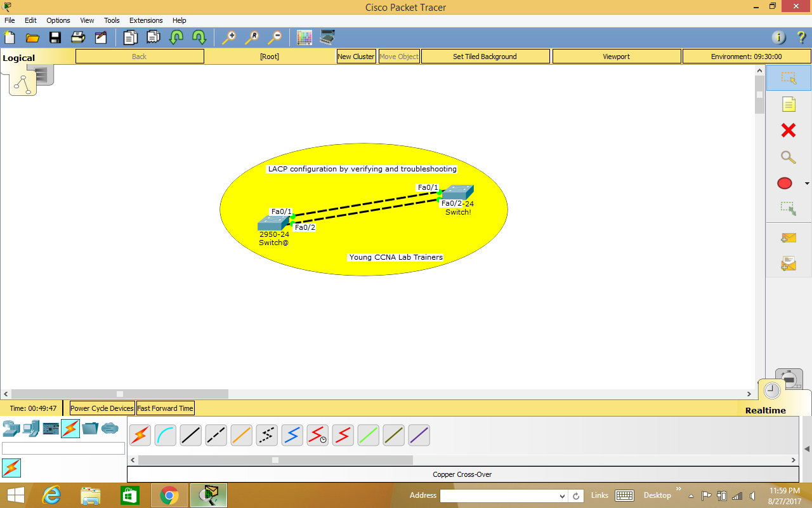
Task: Save the topology with floppy icon
Action: [55, 37]
